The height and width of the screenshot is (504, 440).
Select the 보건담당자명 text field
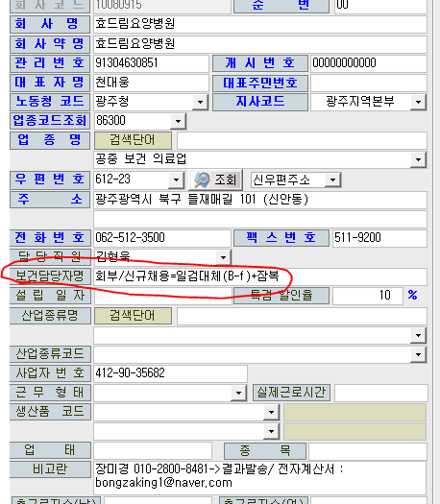[x=260, y=276]
